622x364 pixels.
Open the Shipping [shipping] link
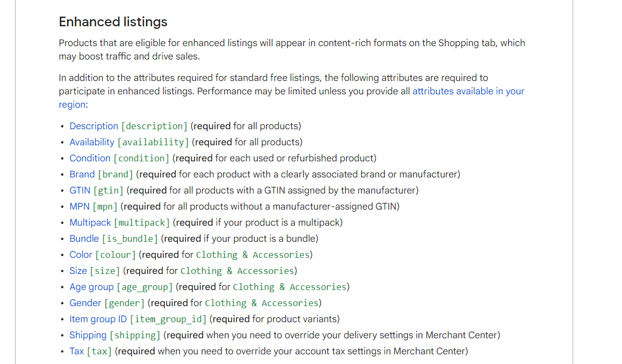(x=115, y=335)
